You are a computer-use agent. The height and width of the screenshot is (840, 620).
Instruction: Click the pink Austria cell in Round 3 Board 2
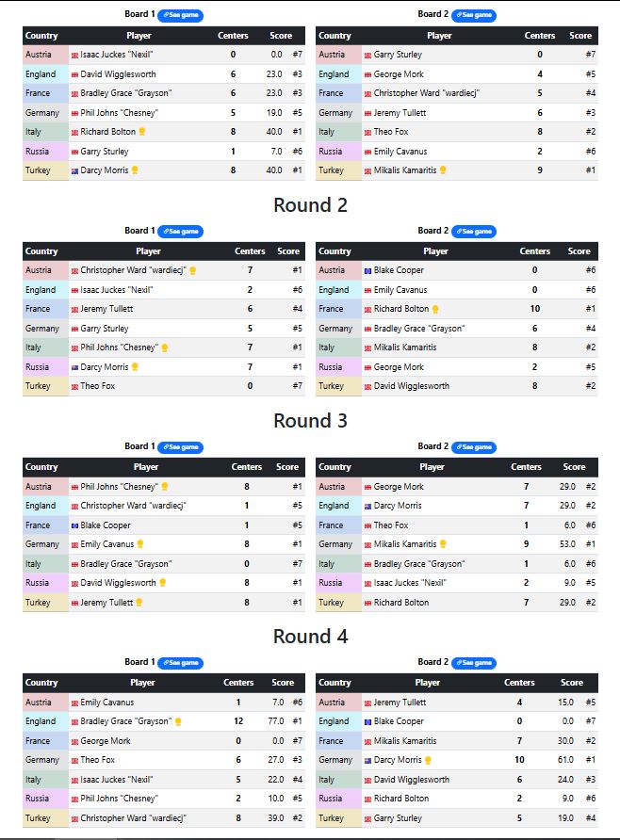(x=333, y=487)
